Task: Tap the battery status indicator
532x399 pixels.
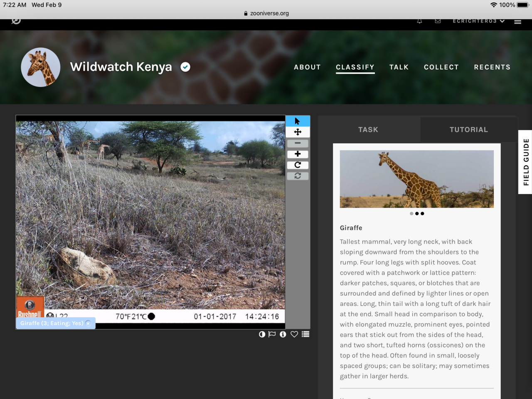Action: tap(523, 5)
